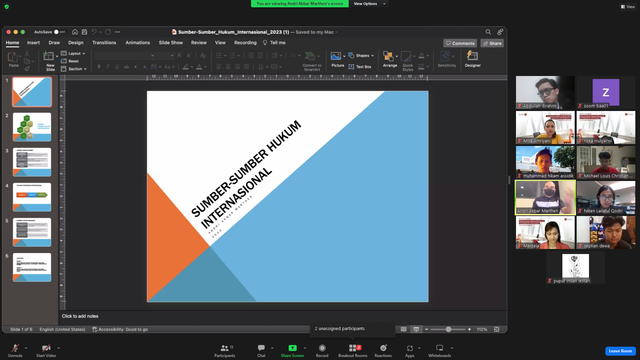Screen dimensions: 640x360
Task: Click Tell me search box
Action: pos(274,42)
